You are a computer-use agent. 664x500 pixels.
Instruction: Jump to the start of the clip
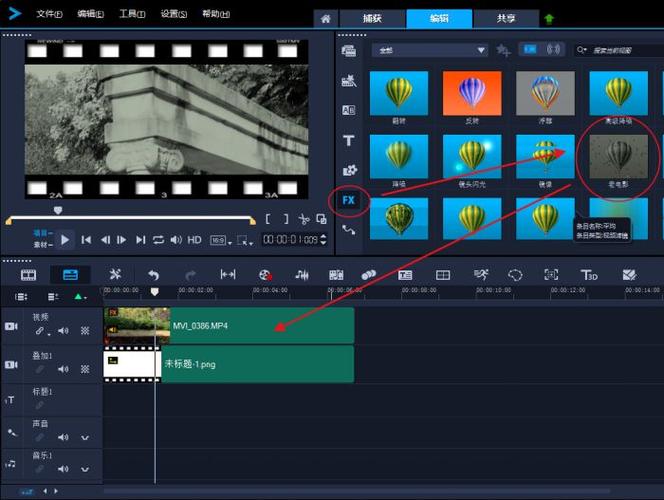(86, 240)
